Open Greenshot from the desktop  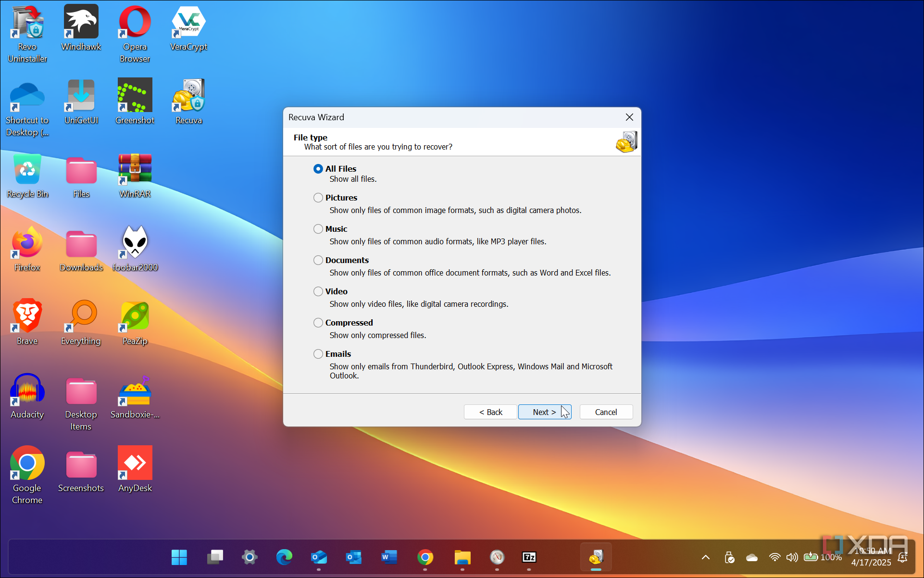135,101
